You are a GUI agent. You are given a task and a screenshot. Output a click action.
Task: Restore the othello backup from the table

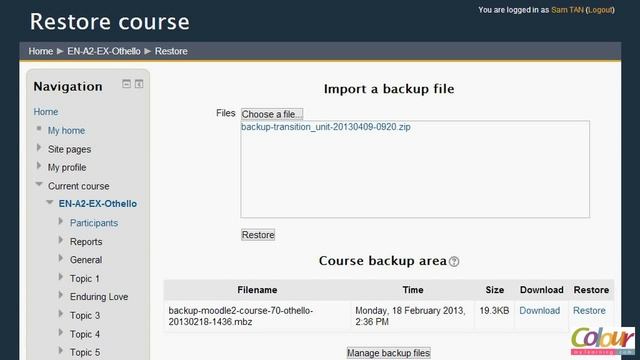point(589,311)
